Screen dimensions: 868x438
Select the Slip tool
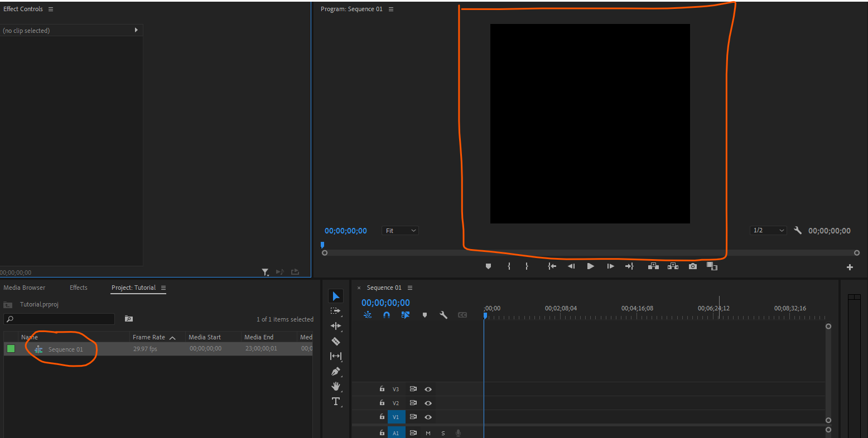pos(336,356)
